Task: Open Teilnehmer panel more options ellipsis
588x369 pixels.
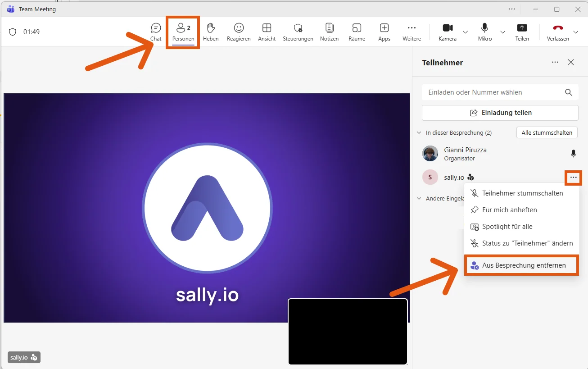Action: coord(555,62)
